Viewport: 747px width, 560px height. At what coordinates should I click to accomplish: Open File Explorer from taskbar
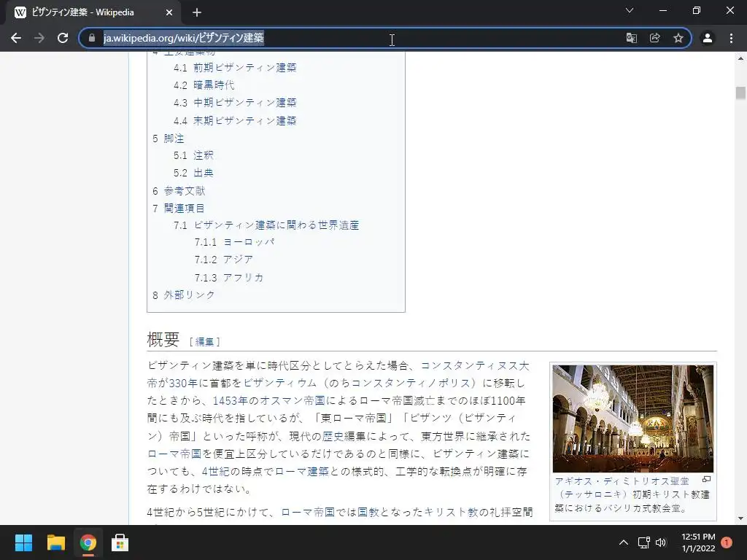(x=55, y=542)
